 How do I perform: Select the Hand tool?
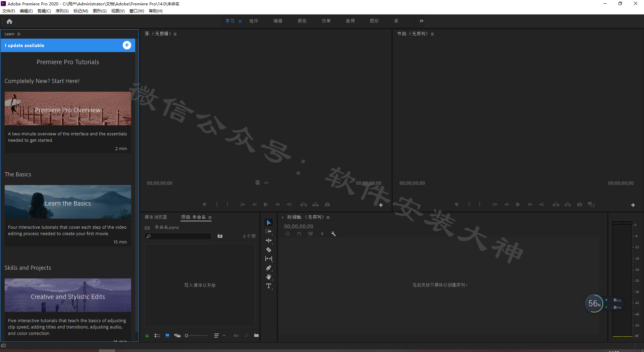[x=269, y=277]
